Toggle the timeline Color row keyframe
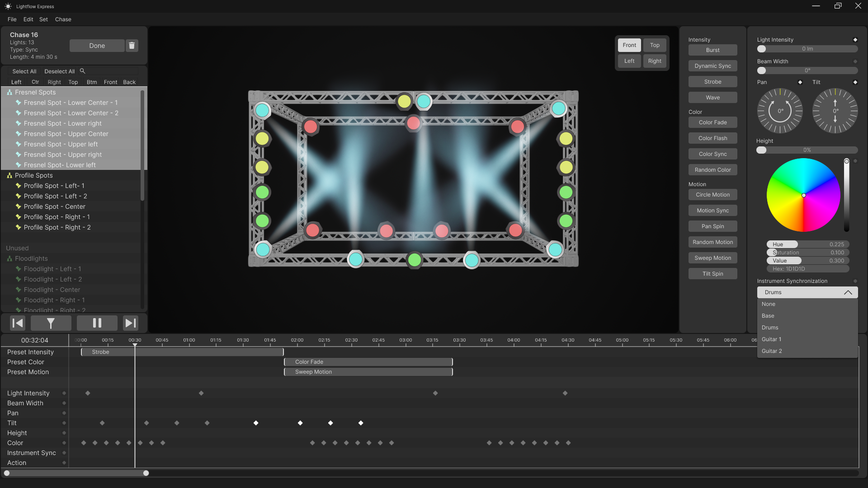 point(64,443)
